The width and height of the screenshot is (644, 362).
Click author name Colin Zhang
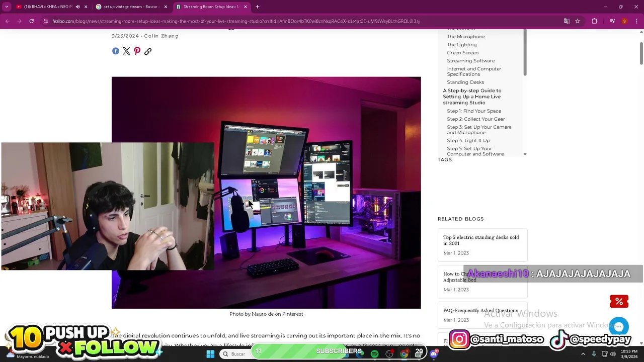pyautogui.click(x=161, y=36)
